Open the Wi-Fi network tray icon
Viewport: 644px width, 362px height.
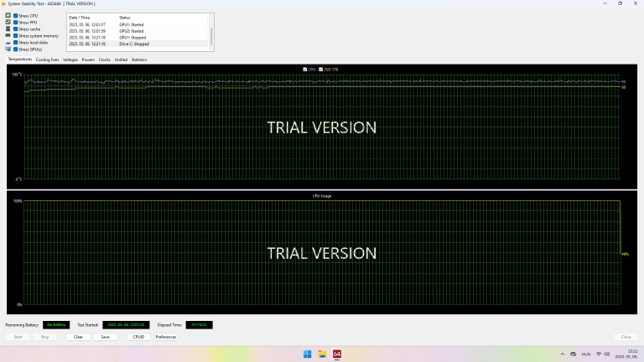[599, 354]
